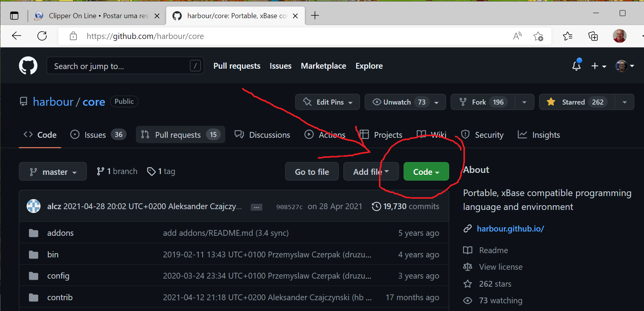The height and width of the screenshot is (311, 644).
Task: Click the site lock icon
Action: click(x=73, y=36)
